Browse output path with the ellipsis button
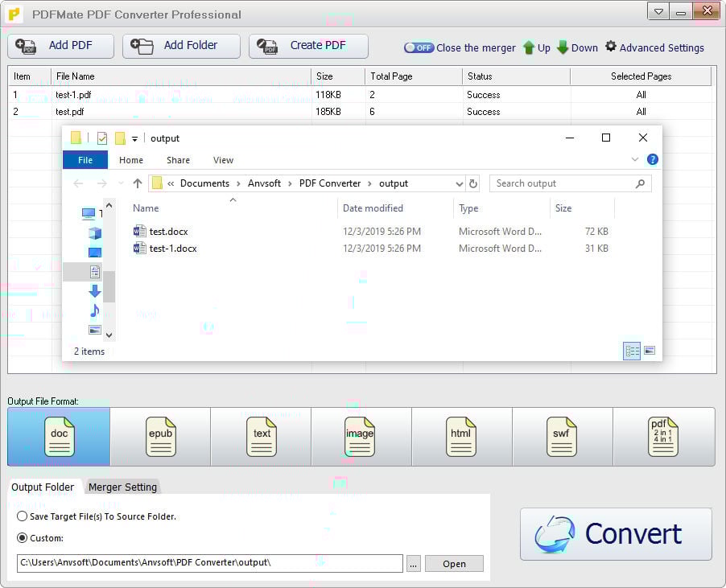 (x=414, y=564)
